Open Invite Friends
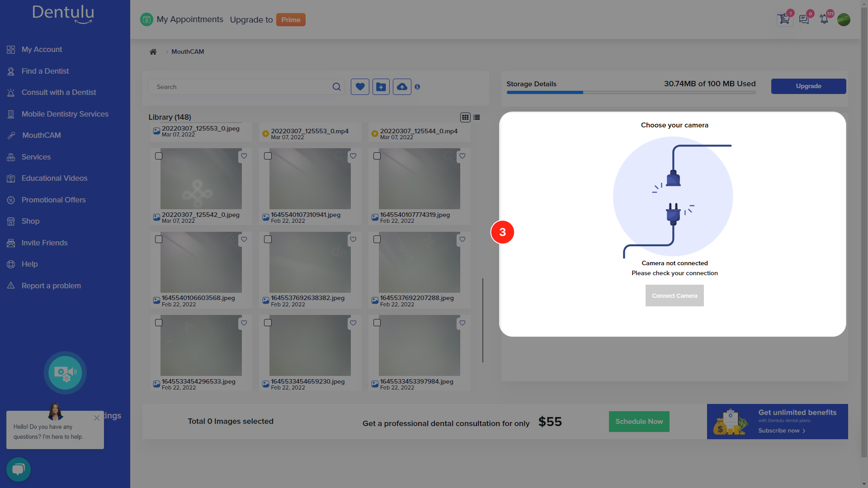Screen dimensions: 868x488 click(44, 243)
